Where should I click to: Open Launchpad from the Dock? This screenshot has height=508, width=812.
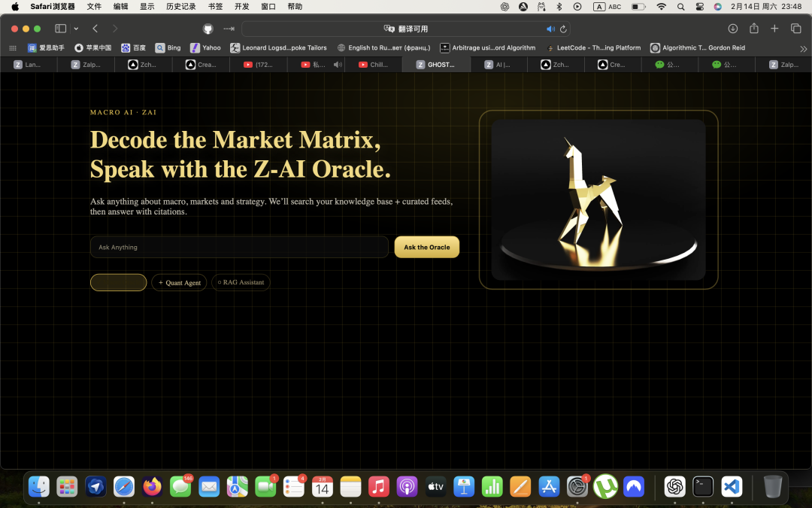[x=68, y=487]
